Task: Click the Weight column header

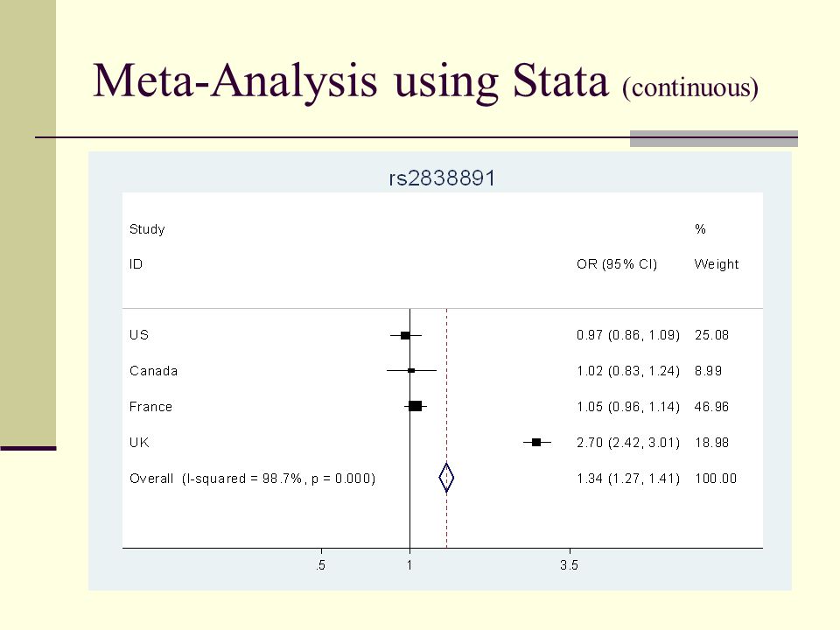Action: [717, 264]
